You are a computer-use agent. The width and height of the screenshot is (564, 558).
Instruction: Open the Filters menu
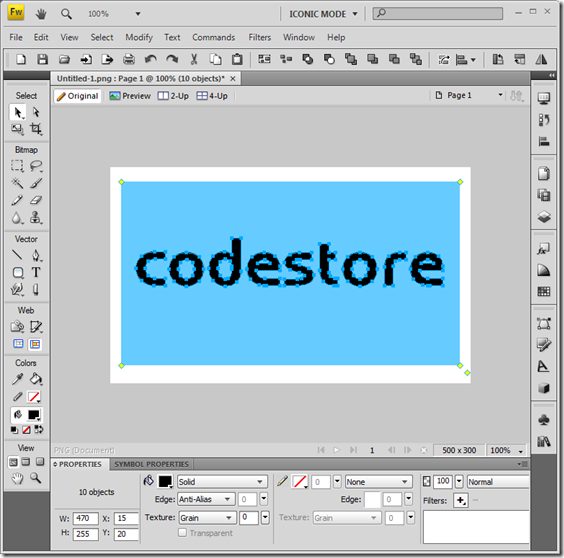(x=259, y=37)
